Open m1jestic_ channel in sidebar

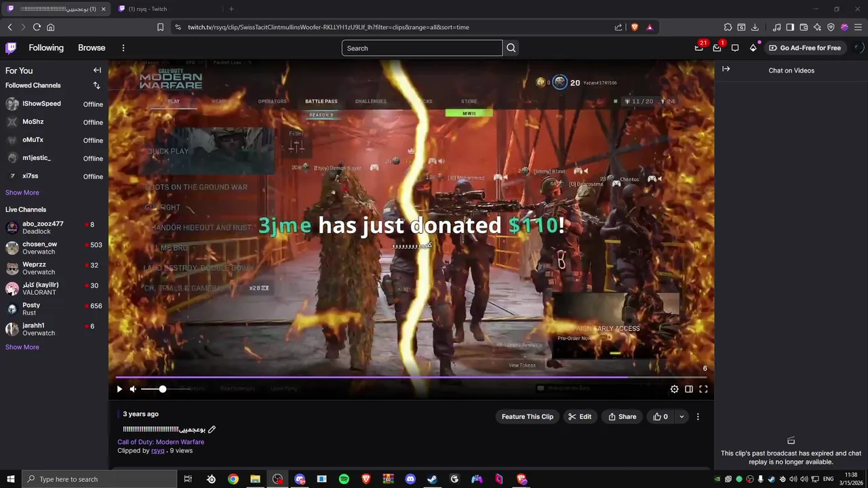[54, 158]
